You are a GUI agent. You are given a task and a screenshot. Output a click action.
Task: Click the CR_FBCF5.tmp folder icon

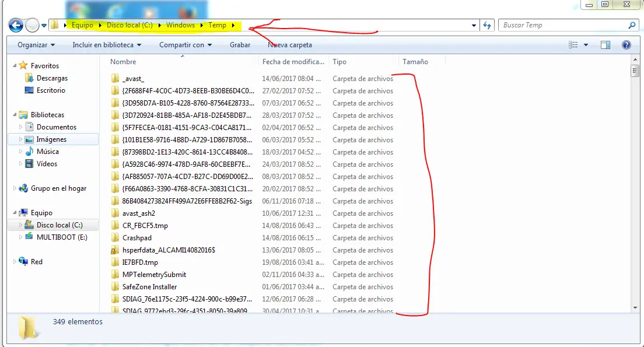115,226
